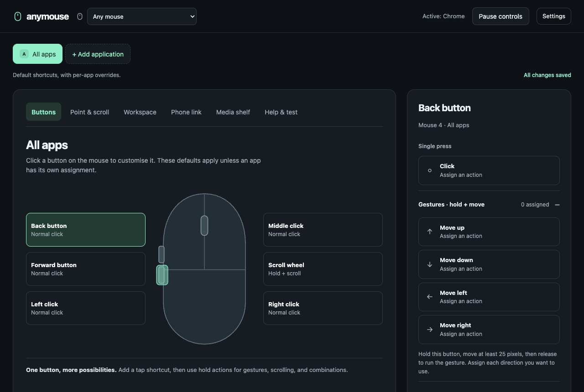Click the small mouse icon beside device dropdown
This screenshot has height=392, width=584.
[80, 16]
